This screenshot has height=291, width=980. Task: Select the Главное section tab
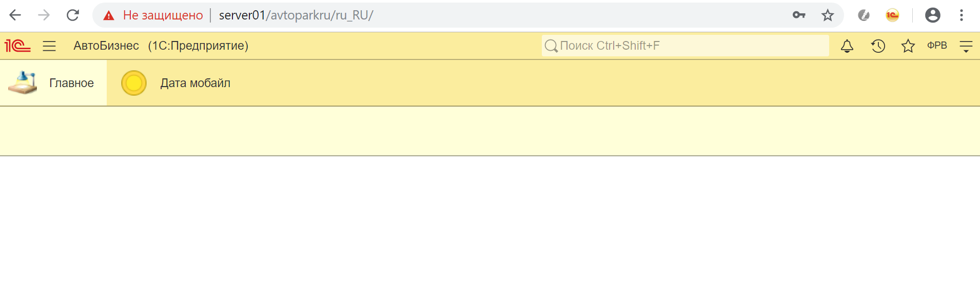pyautogui.click(x=53, y=83)
